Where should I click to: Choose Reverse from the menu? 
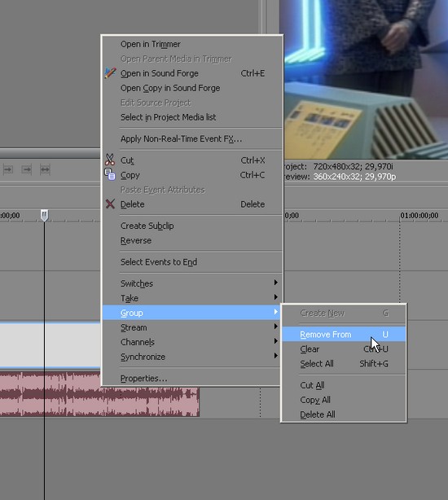(x=192, y=240)
